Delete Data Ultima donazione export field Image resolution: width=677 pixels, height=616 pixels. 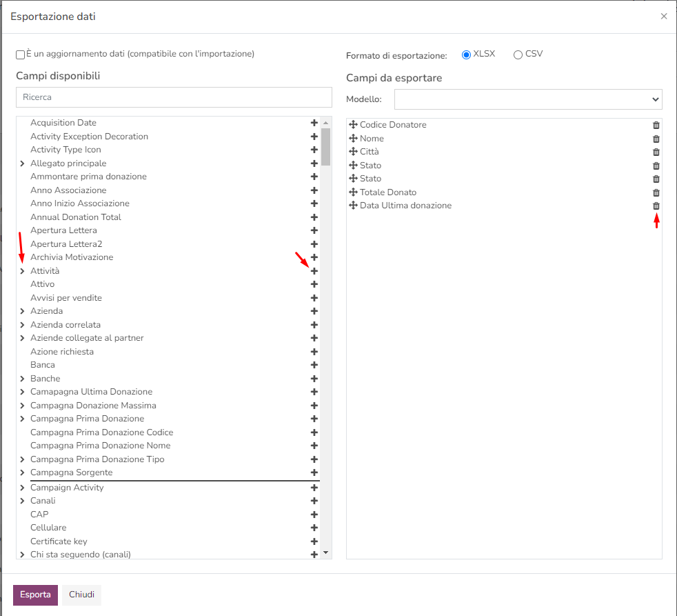point(656,206)
